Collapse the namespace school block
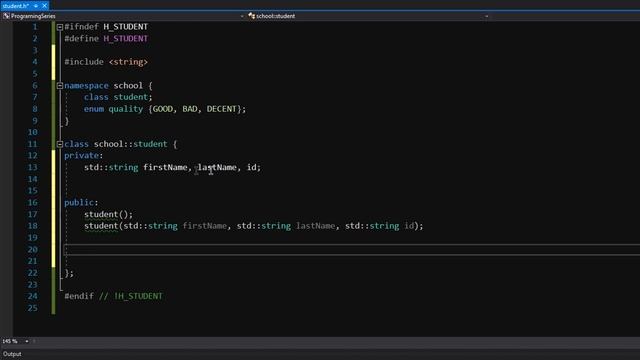This screenshot has height=360, width=640. pos(60,86)
